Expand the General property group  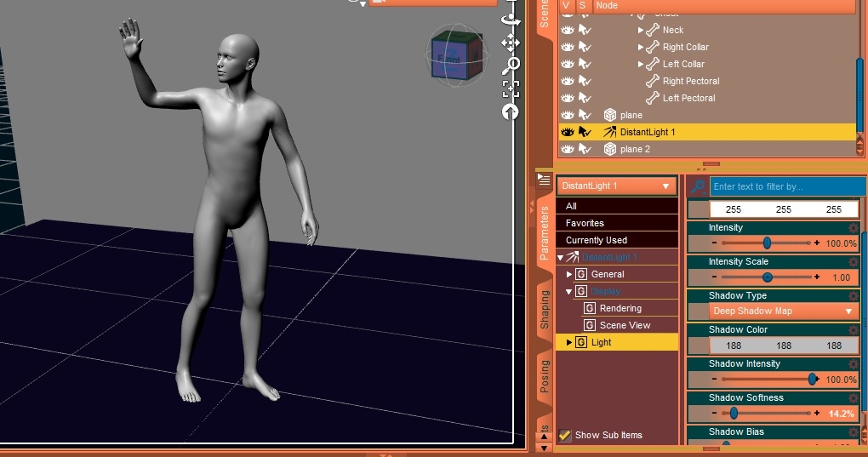click(x=569, y=274)
